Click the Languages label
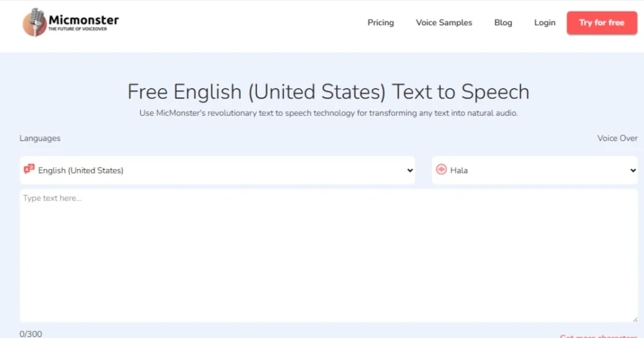 point(40,138)
